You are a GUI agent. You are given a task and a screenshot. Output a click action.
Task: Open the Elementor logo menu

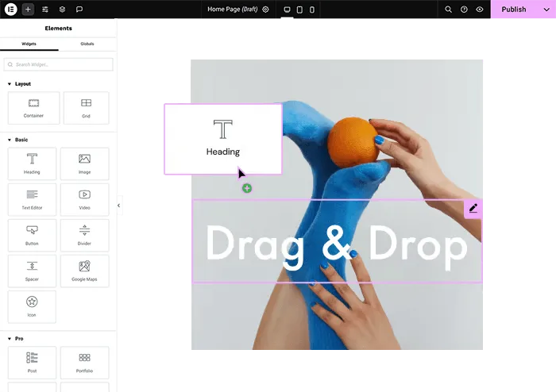pos(11,10)
